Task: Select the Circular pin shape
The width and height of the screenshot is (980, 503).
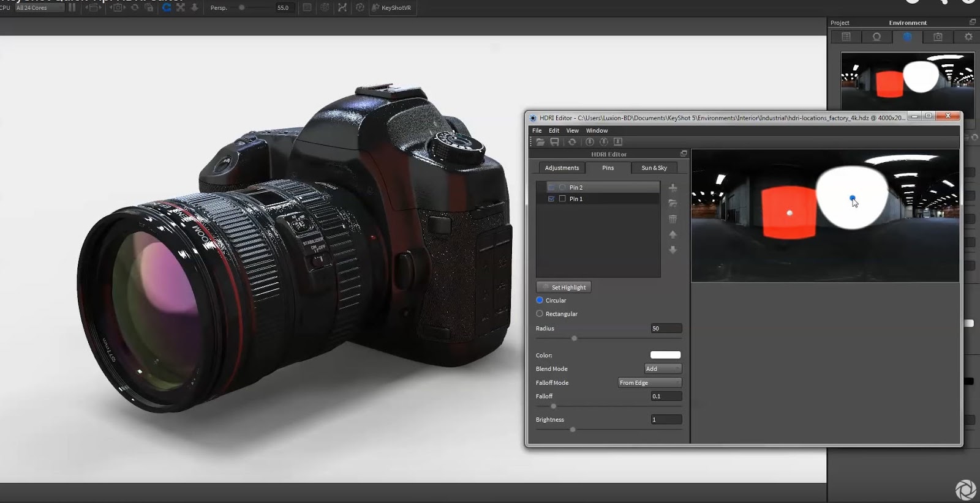Action: click(540, 300)
